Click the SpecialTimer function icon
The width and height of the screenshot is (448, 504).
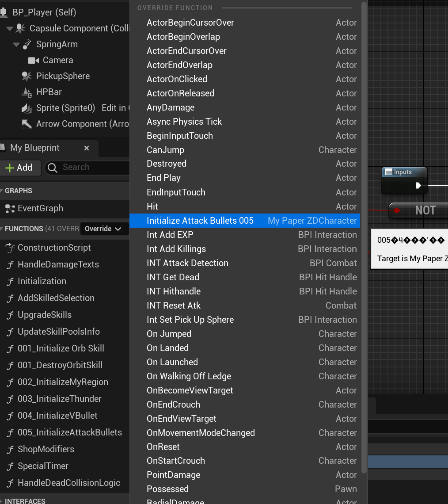[10, 466]
